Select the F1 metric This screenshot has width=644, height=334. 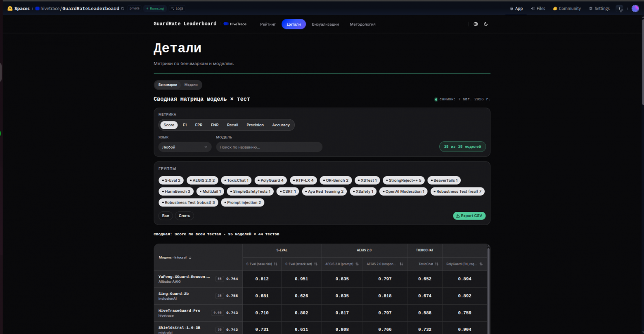tap(185, 125)
